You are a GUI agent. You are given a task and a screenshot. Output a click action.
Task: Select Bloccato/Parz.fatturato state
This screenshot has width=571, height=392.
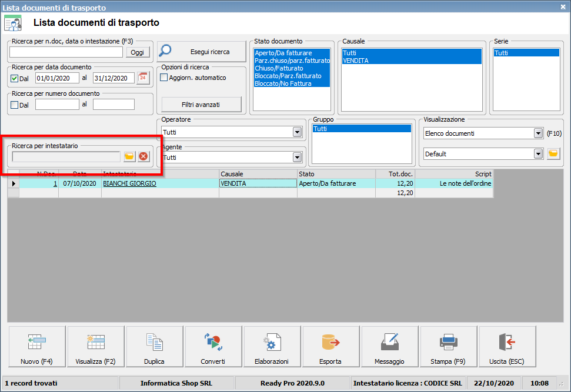pyautogui.click(x=292, y=76)
